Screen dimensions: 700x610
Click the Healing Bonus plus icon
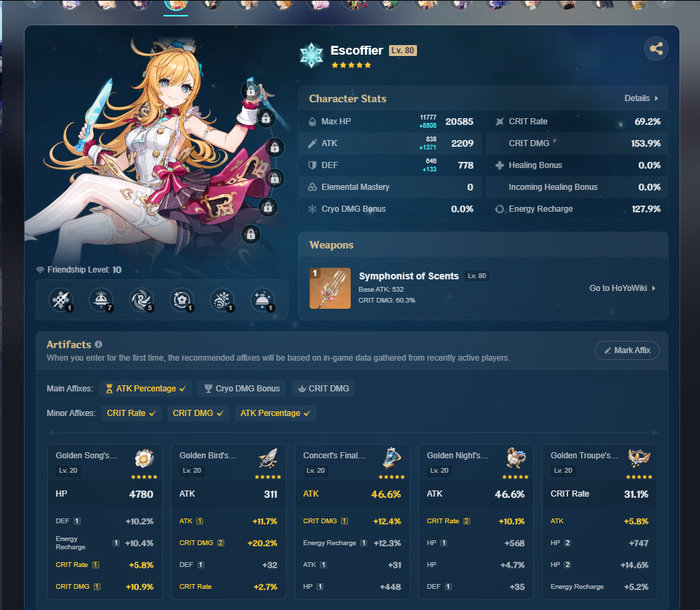[500, 165]
